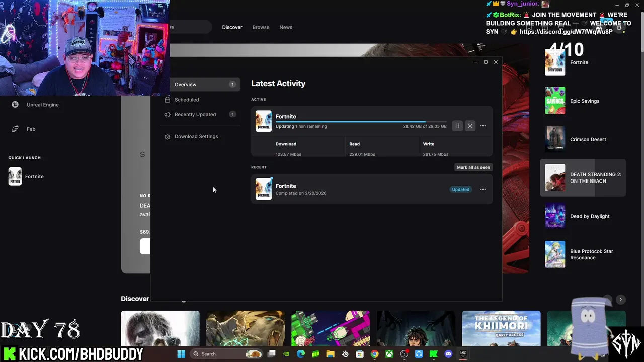Click the Download speed value 123.87 Mbps

288,154
